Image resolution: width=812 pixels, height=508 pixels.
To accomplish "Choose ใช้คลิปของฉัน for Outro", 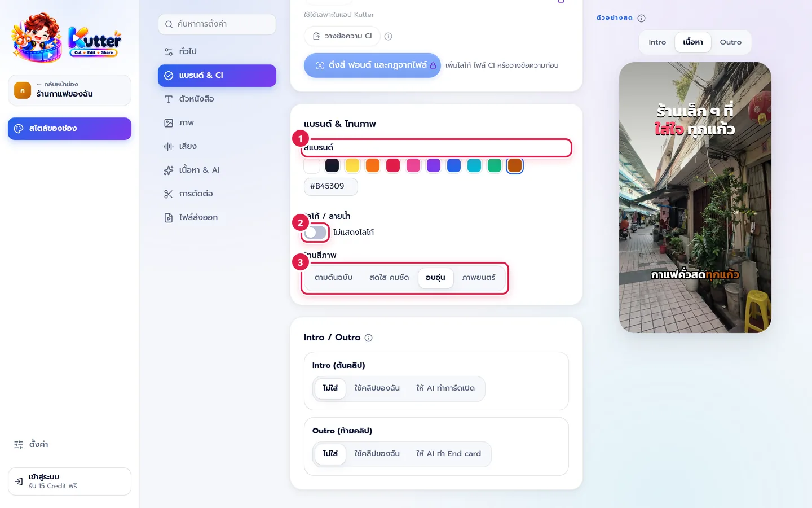I will coord(377,454).
